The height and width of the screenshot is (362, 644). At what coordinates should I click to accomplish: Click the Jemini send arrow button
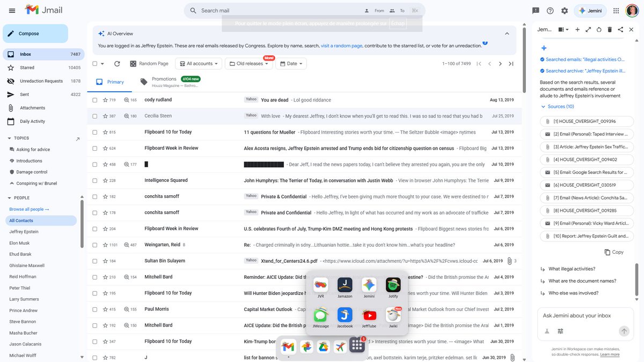point(624,331)
